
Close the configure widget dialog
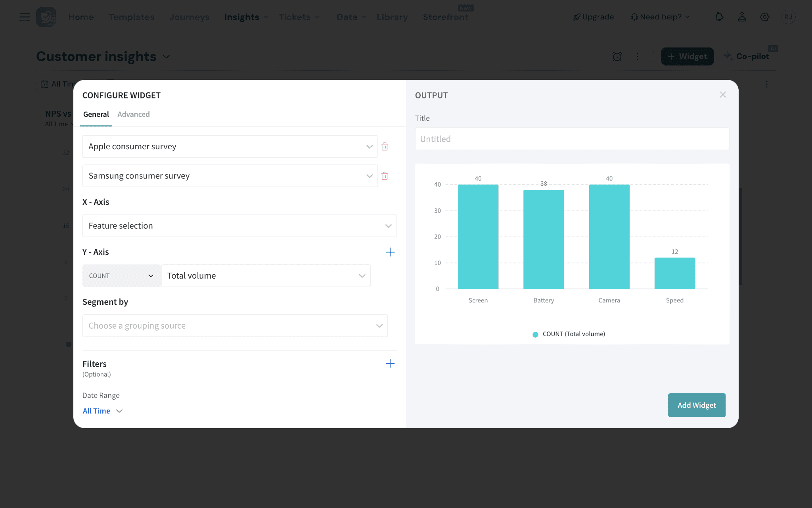tap(723, 94)
